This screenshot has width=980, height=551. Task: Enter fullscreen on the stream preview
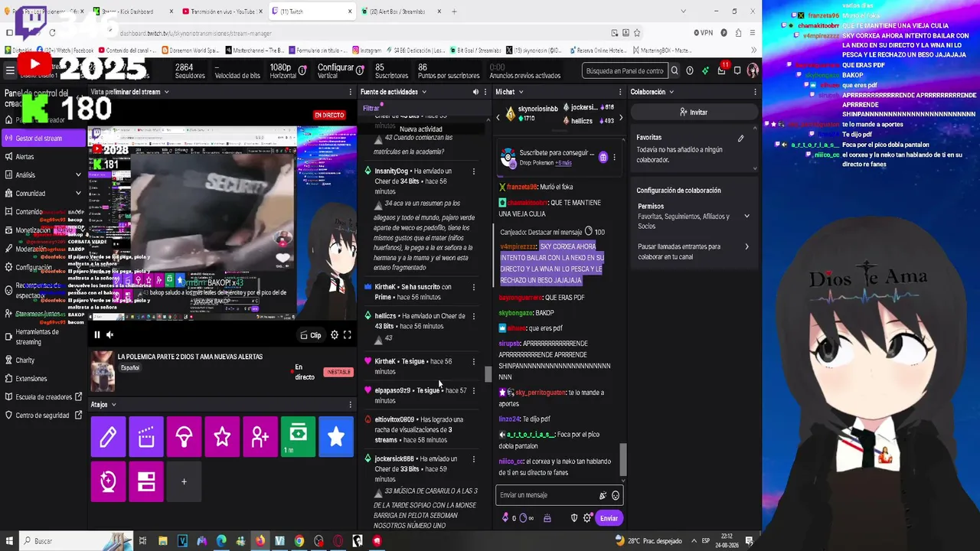click(347, 335)
